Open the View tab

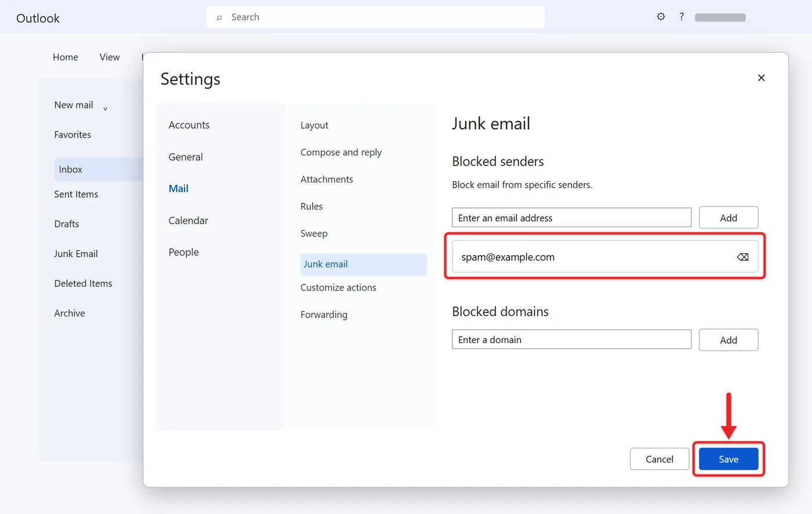(110, 57)
